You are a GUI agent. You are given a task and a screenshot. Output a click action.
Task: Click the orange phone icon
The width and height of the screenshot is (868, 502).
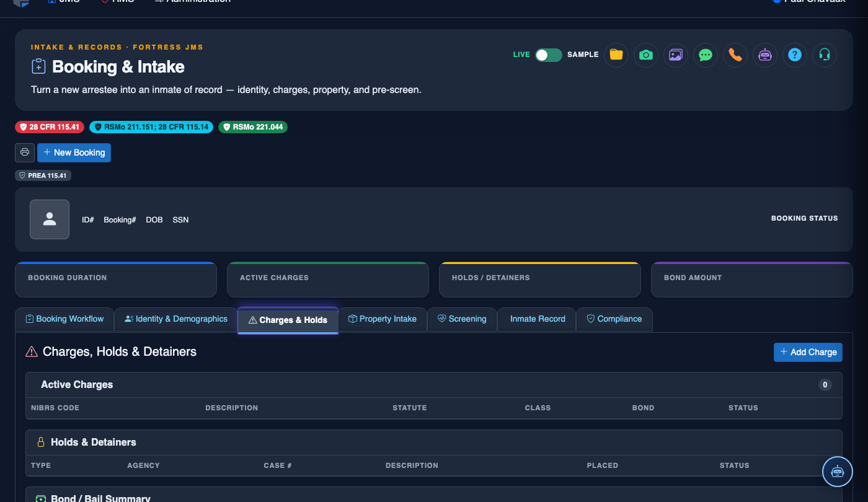tap(735, 55)
